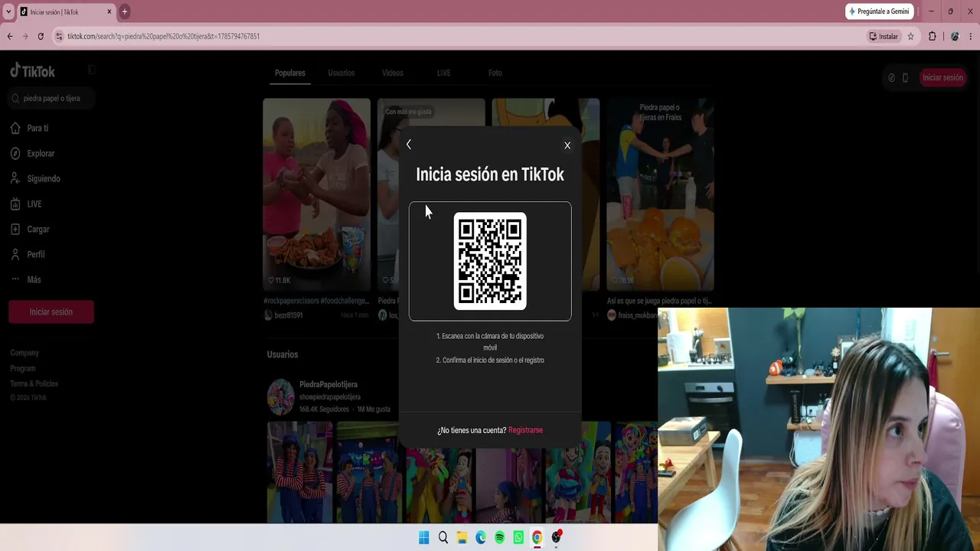Bookmark this page with the star icon
Image resolution: width=980 pixels, height=551 pixels.
(x=910, y=36)
